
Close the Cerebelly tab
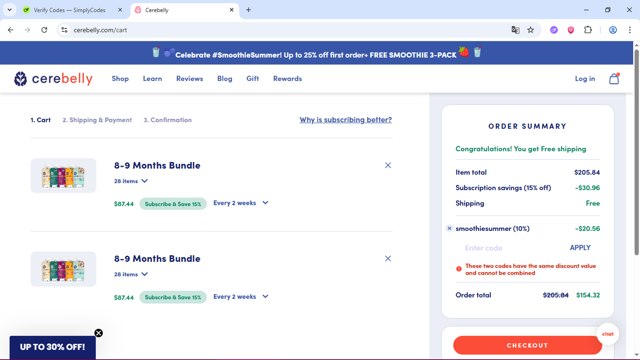pos(231,10)
